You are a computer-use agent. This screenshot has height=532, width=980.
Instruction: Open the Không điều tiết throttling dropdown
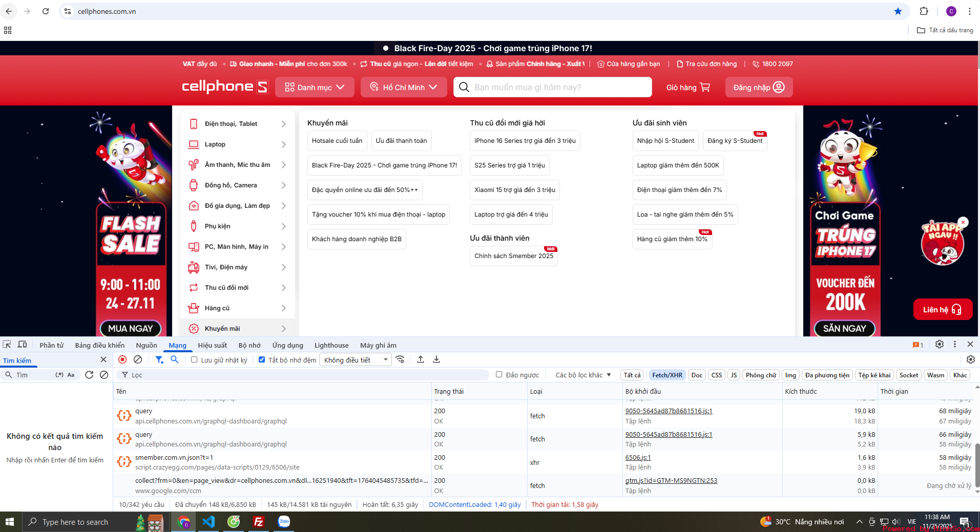tap(355, 360)
